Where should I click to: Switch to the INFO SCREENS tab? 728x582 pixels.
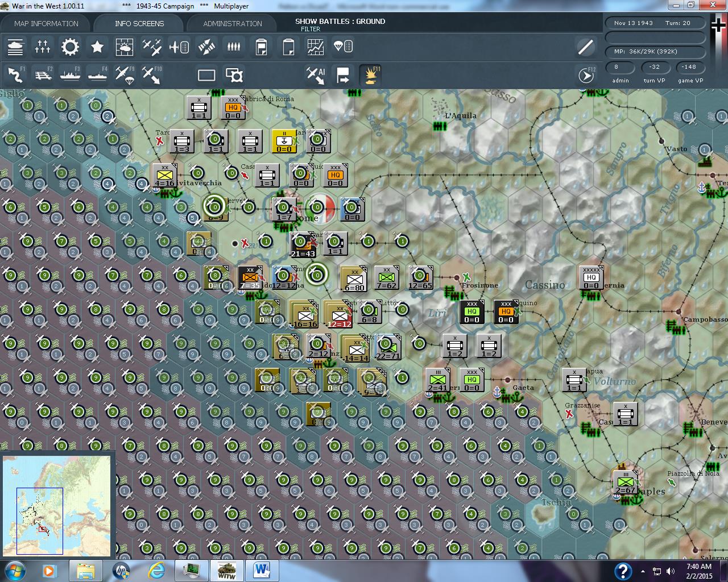(x=139, y=23)
